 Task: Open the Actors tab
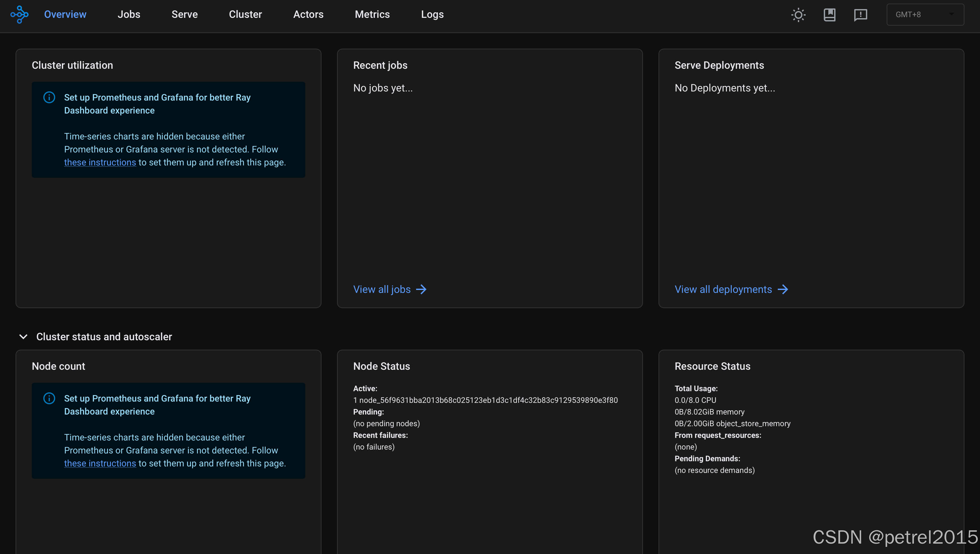[308, 15]
